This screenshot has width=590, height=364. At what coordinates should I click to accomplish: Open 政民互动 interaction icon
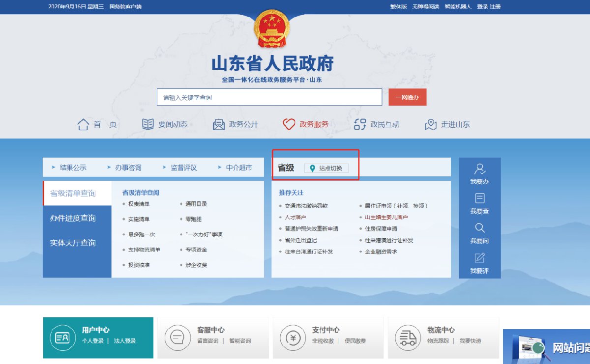[360, 124]
